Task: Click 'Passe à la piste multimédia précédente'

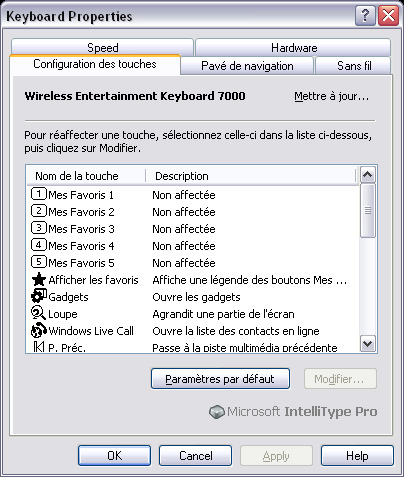Action: tap(245, 348)
